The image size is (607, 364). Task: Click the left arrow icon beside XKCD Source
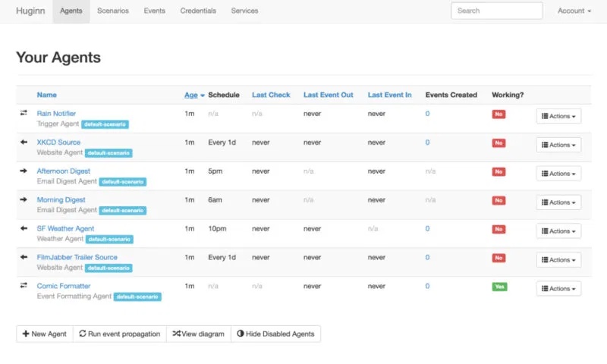(x=24, y=142)
